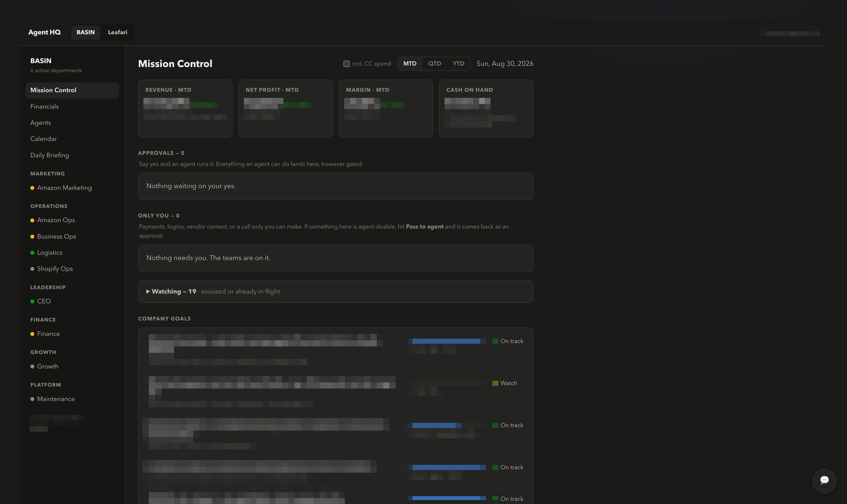
Task: Open the Growth department
Action: pyautogui.click(x=72, y=367)
